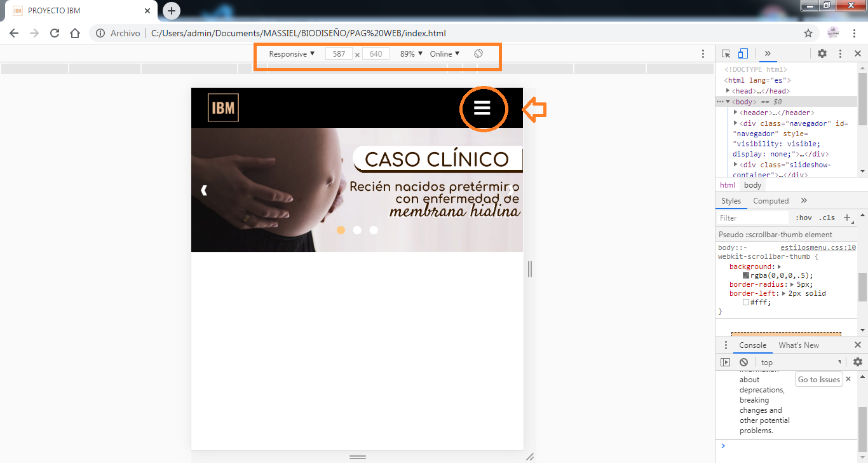Image resolution: width=868 pixels, height=463 pixels.
Task: Open a new browser tab
Action: click(x=172, y=11)
